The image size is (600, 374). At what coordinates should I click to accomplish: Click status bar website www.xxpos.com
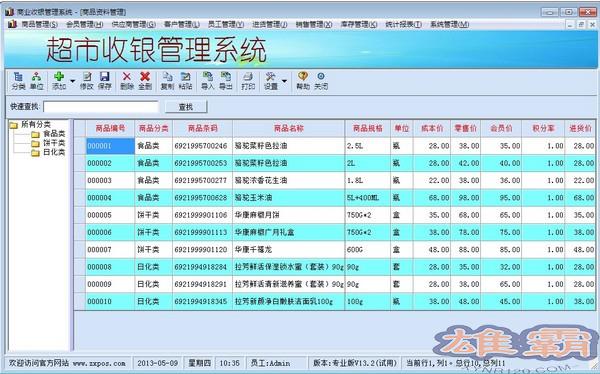point(99,363)
